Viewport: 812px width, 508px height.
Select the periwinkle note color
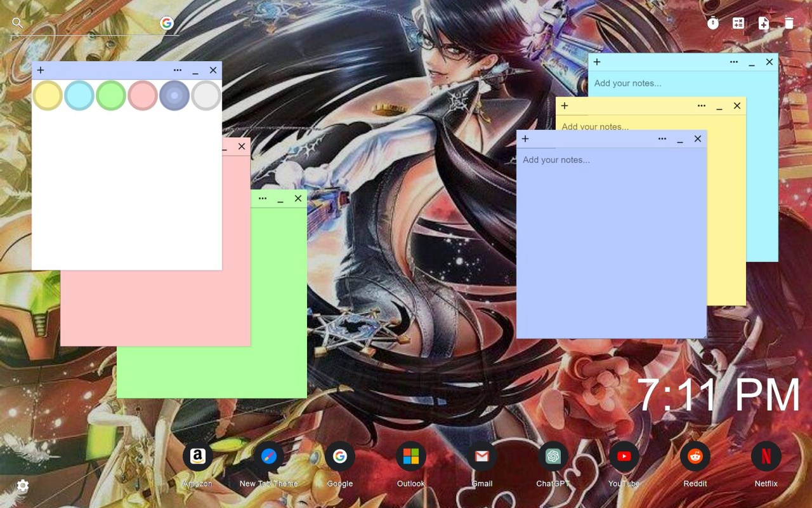[174, 95]
